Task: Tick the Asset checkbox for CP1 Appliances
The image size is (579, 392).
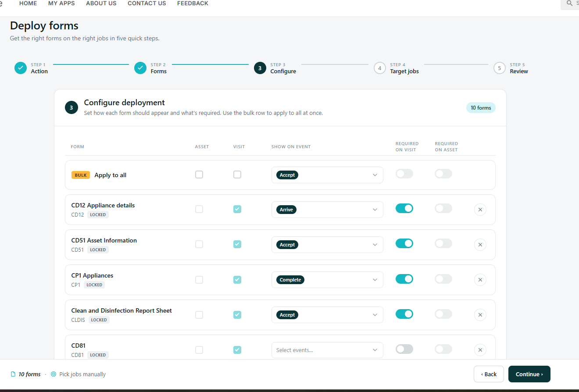Action: 199,280
